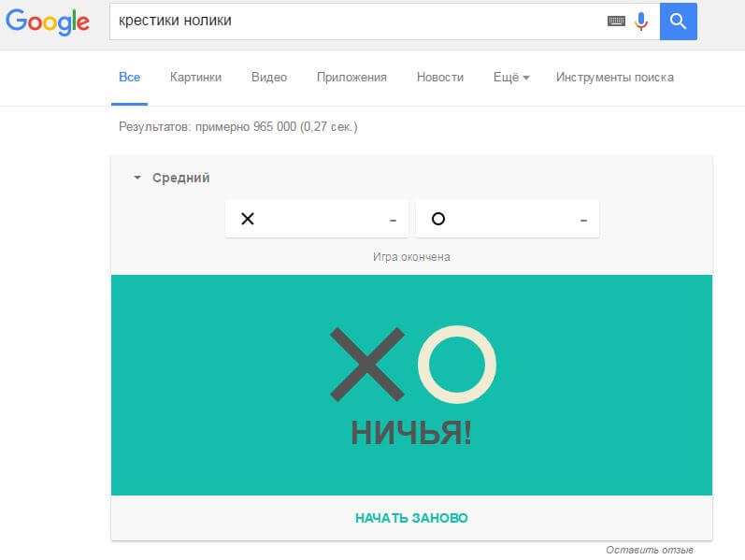Open the Новости tab
The width and height of the screenshot is (745, 560).
coord(440,77)
